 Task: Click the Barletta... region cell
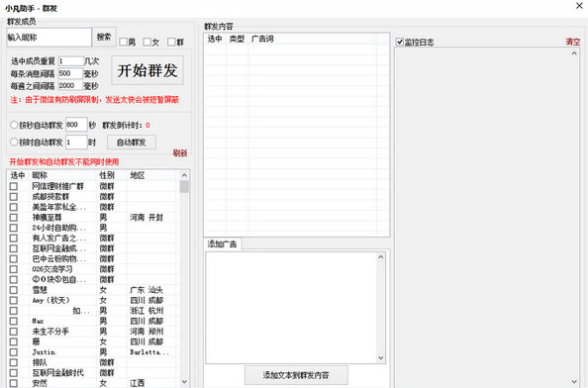(x=149, y=352)
